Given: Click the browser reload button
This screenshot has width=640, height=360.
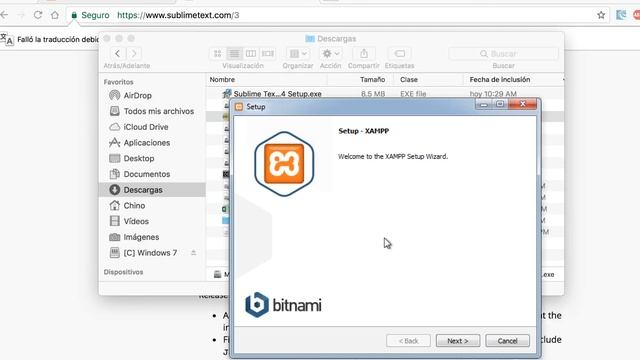Looking at the screenshot, I should [38, 15].
